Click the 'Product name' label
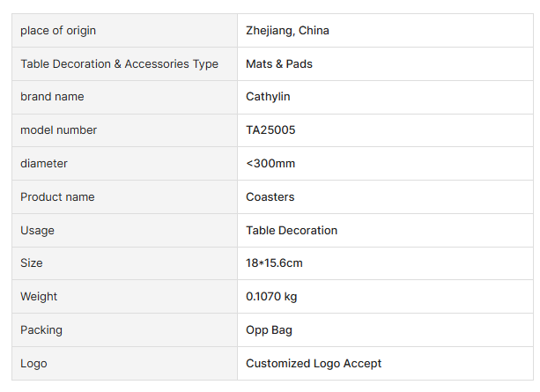Screen dimensions: 540x392 click(57, 197)
